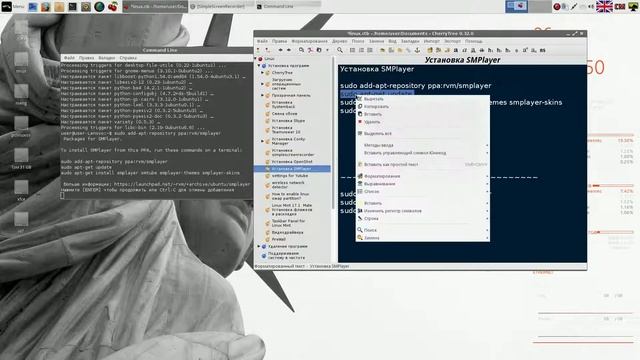Click the add subnode toolbar icon
Viewport: 640px width, 360px height.
click(x=267, y=50)
